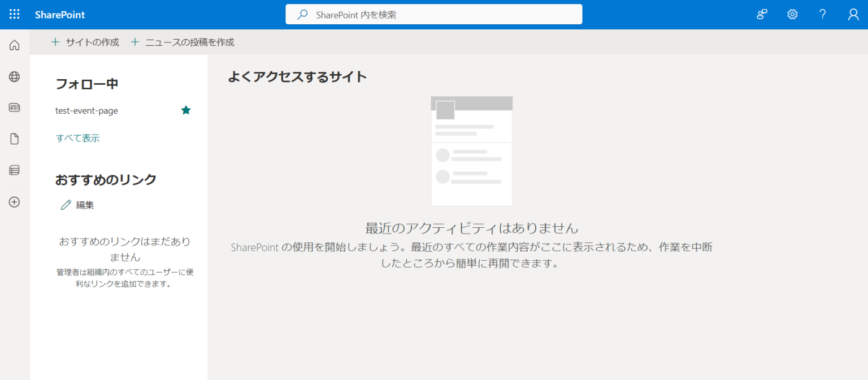868x380 pixels.
Task: Open Files via the document icon
Action: pyautogui.click(x=14, y=139)
